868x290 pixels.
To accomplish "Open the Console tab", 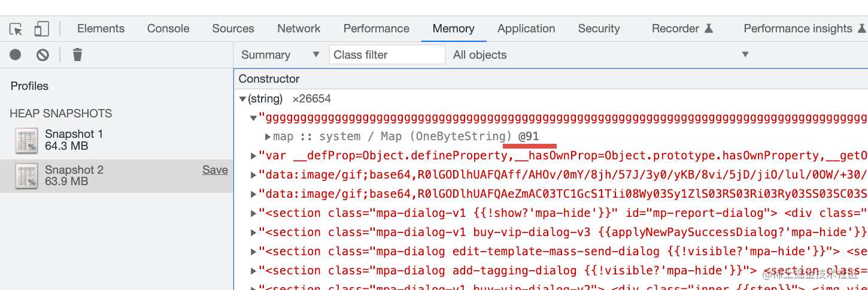I will [168, 29].
